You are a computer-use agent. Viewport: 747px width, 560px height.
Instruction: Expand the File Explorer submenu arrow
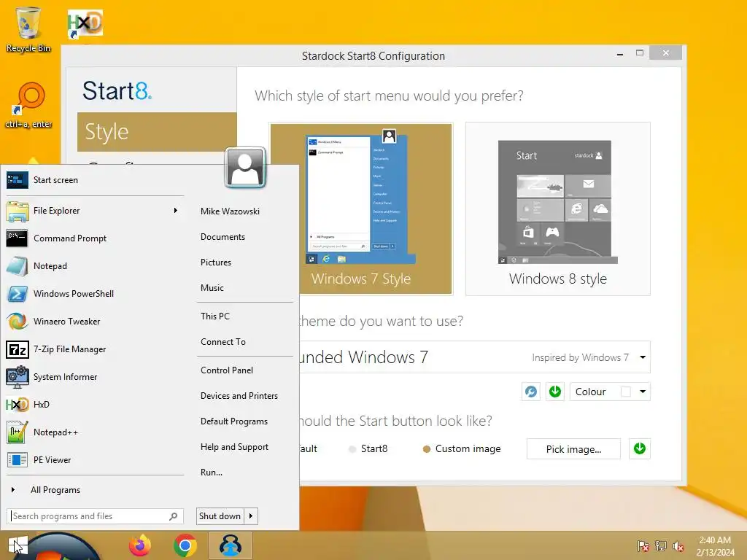pos(176,211)
